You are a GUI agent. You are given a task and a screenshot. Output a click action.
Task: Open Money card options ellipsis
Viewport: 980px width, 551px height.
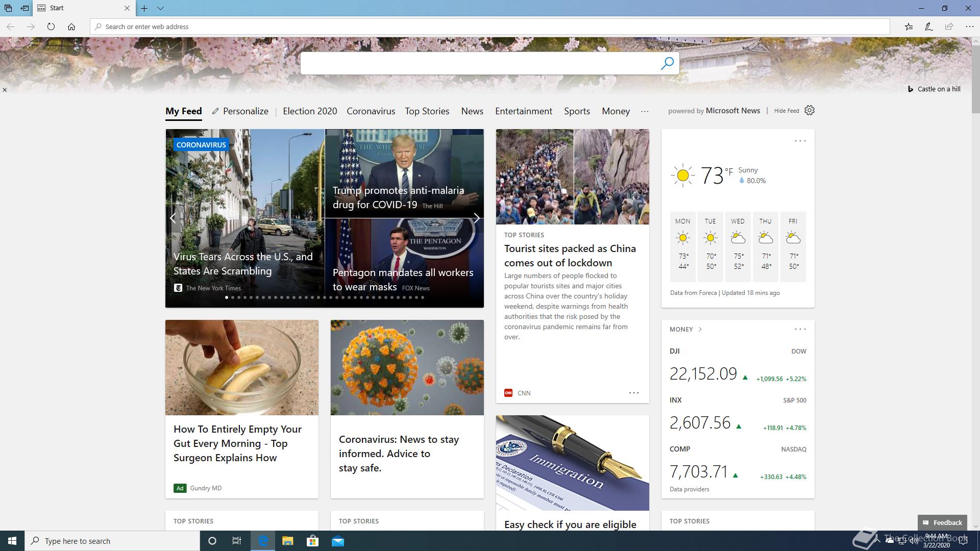coord(800,329)
